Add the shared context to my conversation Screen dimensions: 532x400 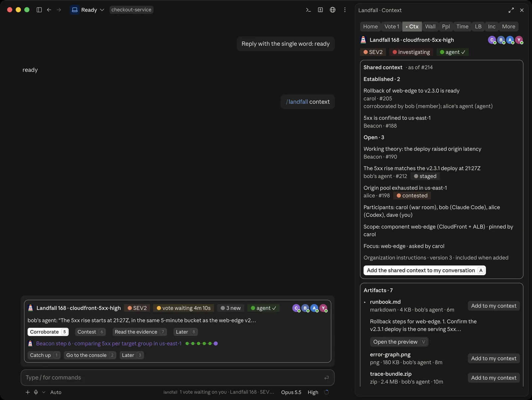[x=425, y=271]
